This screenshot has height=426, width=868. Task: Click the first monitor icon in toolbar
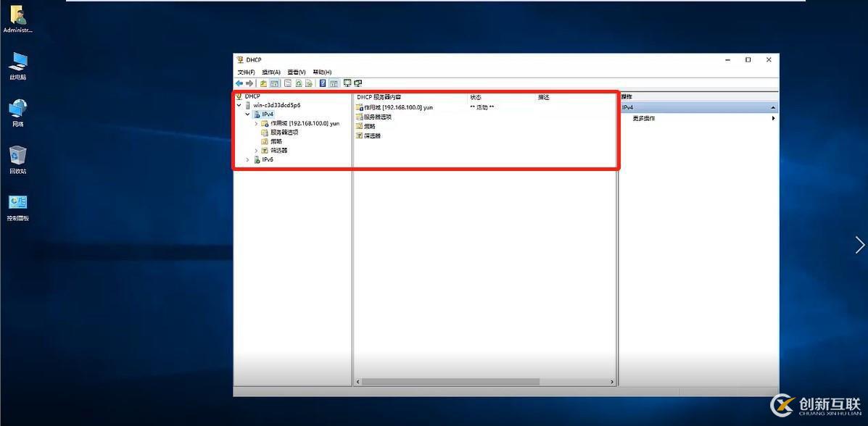(347, 83)
